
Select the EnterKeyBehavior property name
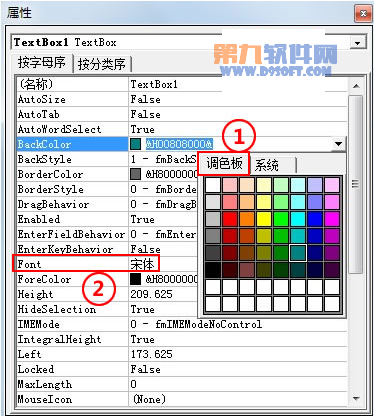pos(65,249)
